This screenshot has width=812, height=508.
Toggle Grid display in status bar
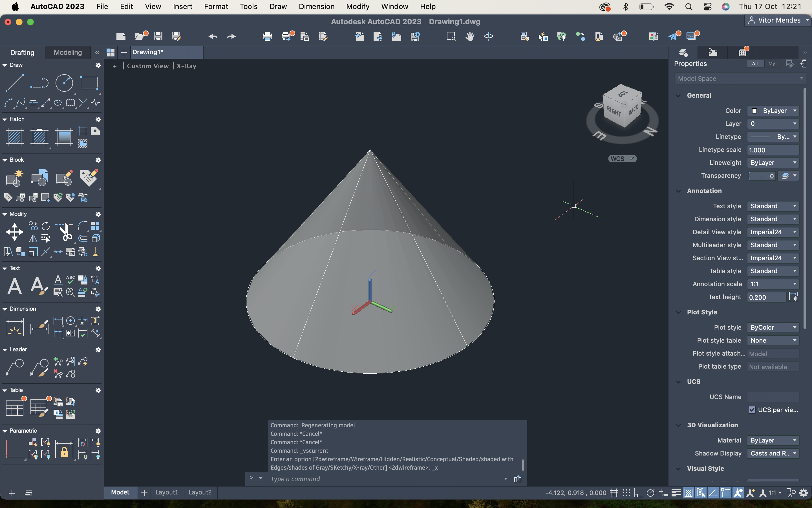pos(614,493)
